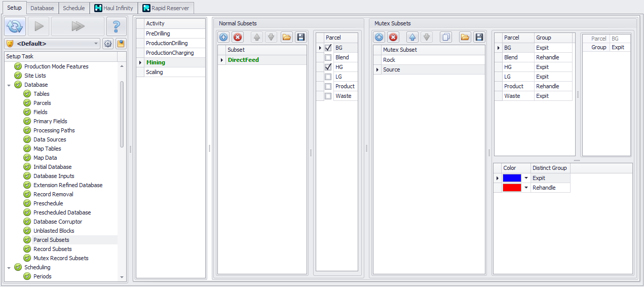Check the Waste parcel checkbox
644x287 pixels.
point(328,96)
